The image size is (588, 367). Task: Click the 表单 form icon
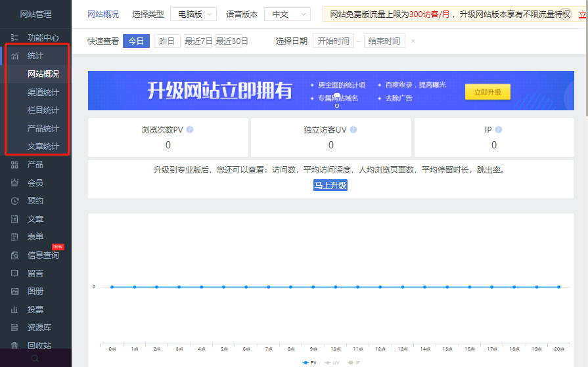[14, 237]
